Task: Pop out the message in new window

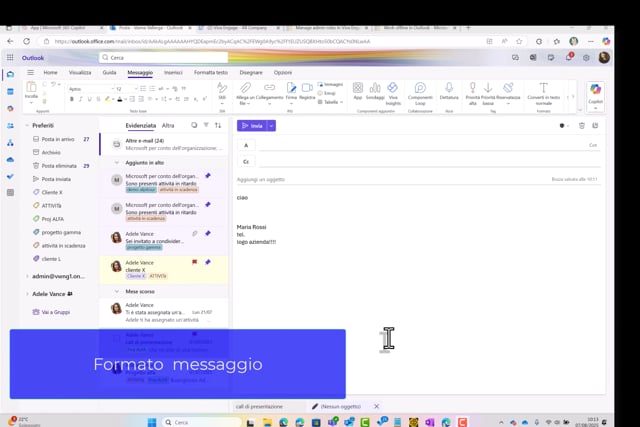Action: pos(595,126)
